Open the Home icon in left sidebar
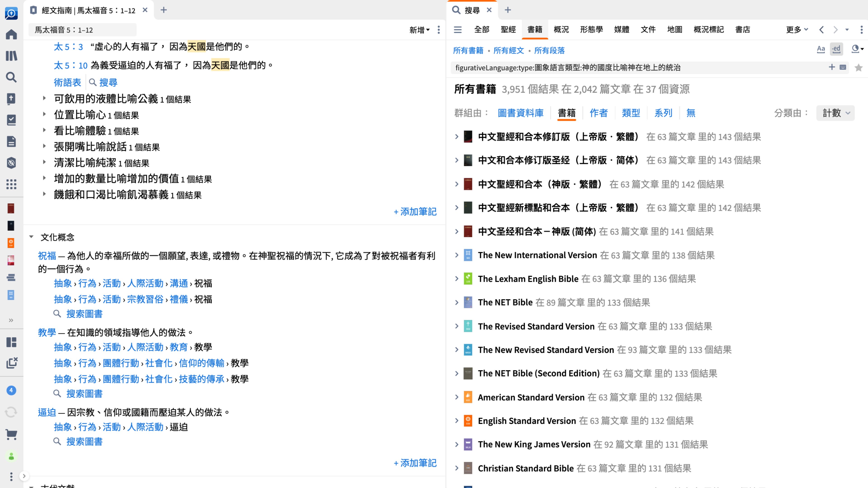Viewport: 868px width, 488px height. [x=11, y=34]
